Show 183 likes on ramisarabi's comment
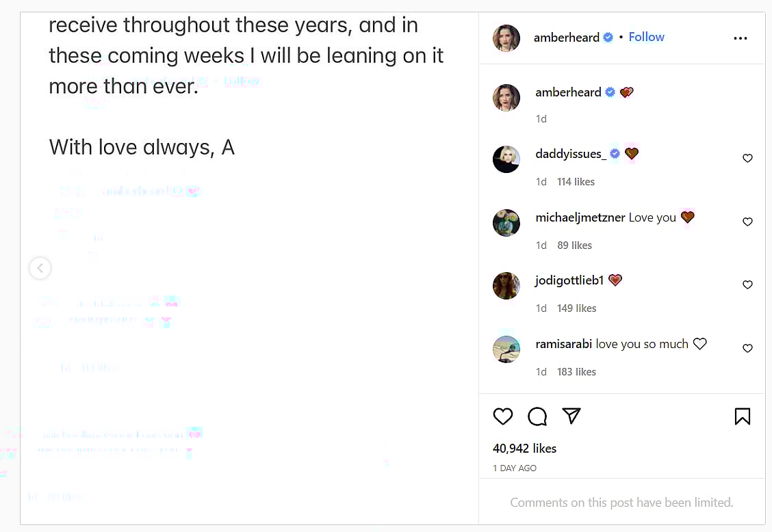Screen dimensions: 772x532 576,372
